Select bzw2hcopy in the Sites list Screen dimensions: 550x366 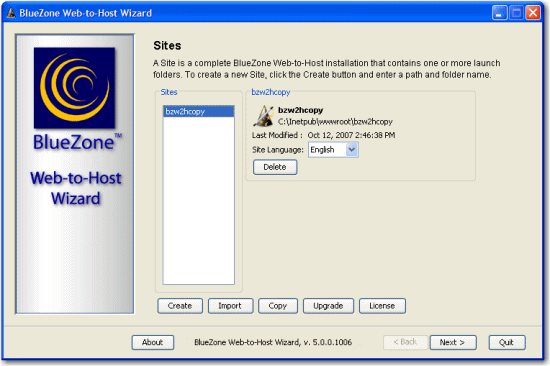(x=199, y=112)
